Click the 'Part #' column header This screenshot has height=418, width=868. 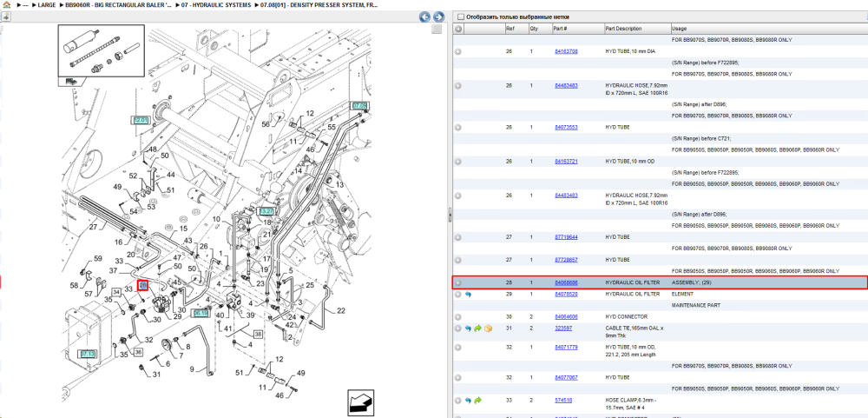click(x=560, y=29)
